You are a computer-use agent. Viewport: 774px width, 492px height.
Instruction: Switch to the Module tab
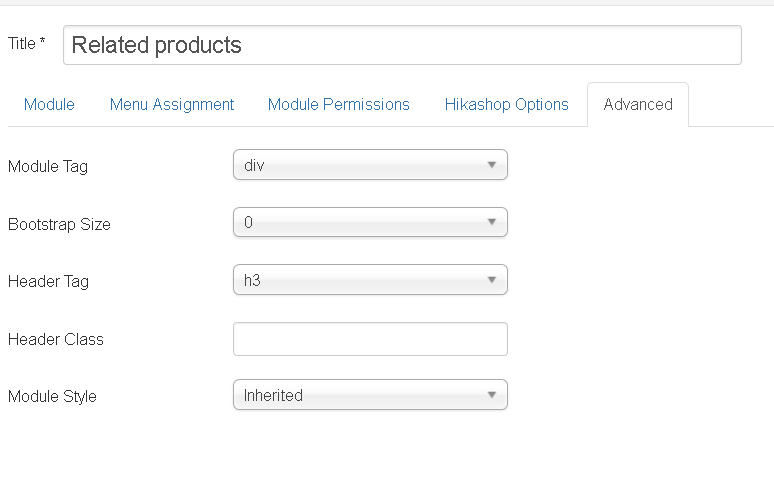coord(49,104)
